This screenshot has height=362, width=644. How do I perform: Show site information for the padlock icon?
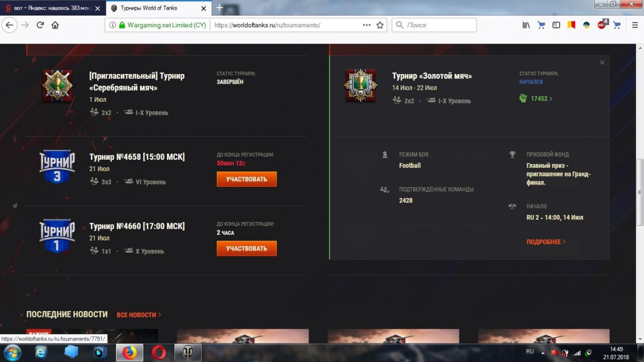(x=122, y=25)
